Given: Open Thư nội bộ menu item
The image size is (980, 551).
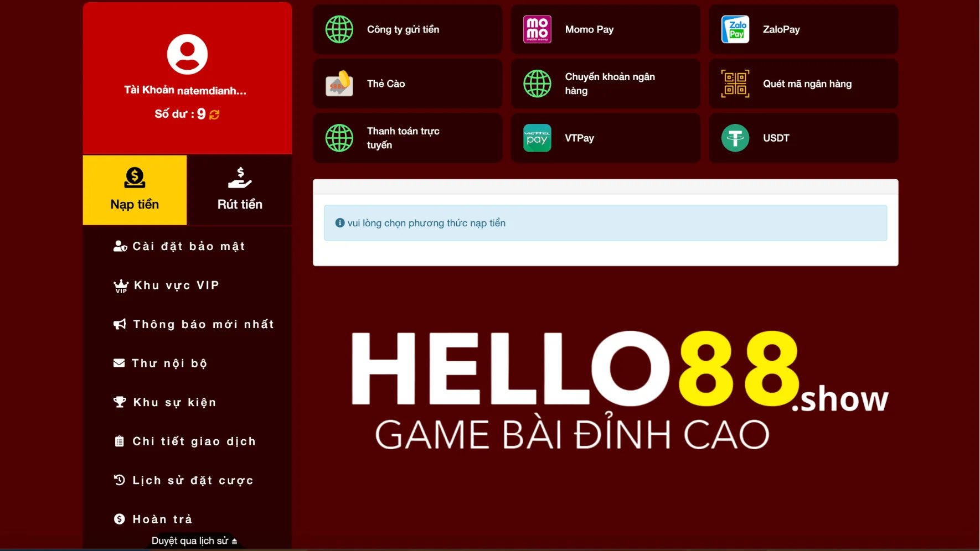Looking at the screenshot, I should [187, 363].
